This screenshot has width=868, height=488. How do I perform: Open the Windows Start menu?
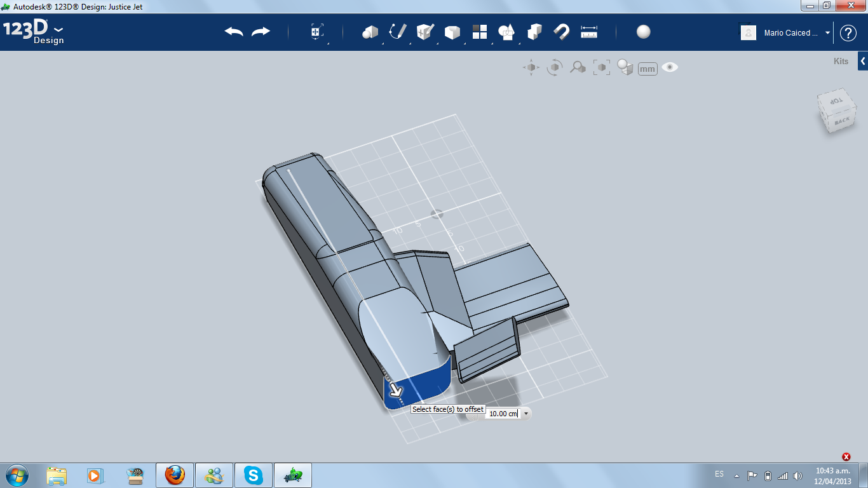pos(17,475)
